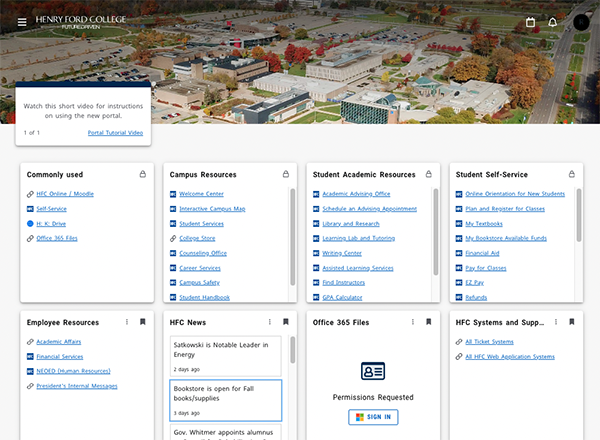Viewport: 600px width, 440px height.
Task: Open All Ticket Systems link
Action: click(x=489, y=342)
